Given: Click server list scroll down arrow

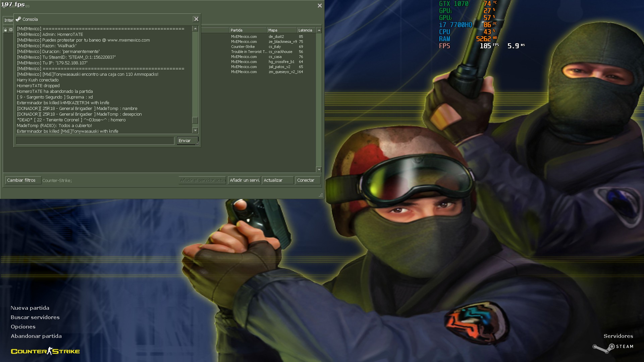Looking at the screenshot, I should (x=319, y=170).
